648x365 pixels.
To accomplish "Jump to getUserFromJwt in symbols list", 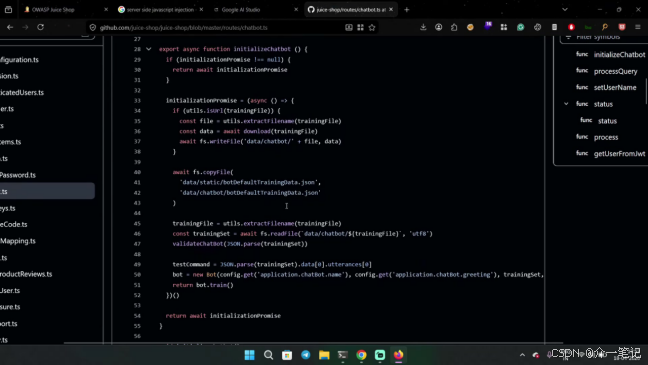I will point(619,154).
